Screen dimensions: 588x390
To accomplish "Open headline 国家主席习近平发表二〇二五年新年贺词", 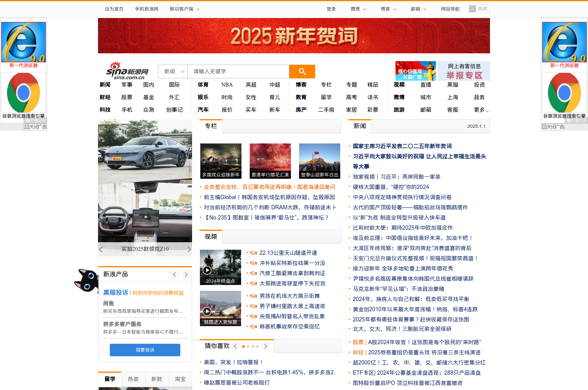I will pos(402,146).
